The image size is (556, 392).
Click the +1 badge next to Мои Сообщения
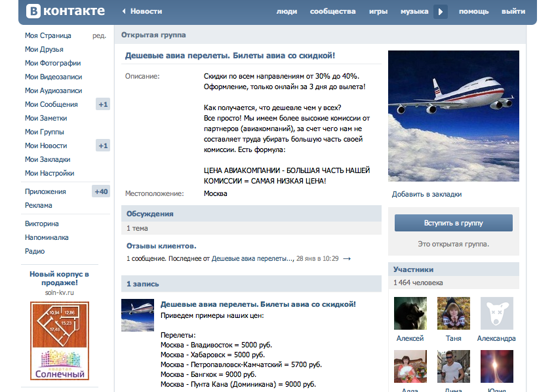(103, 104)
